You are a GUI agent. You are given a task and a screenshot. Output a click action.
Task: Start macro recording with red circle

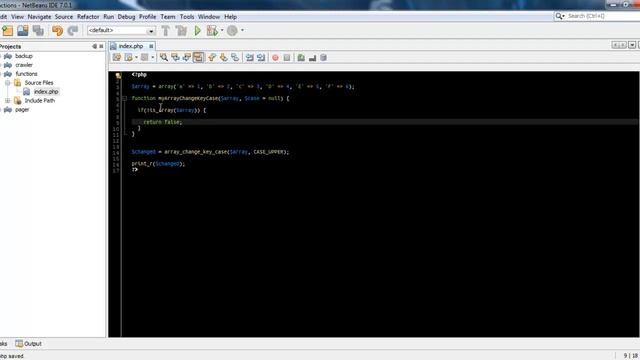275,58
